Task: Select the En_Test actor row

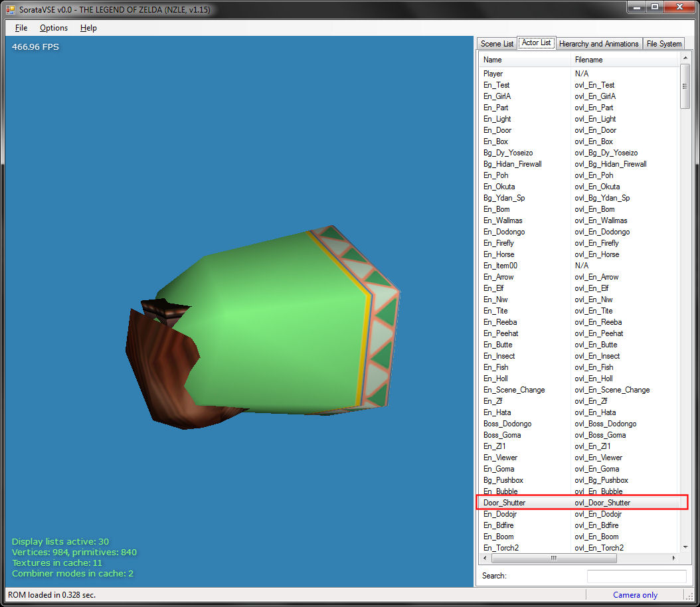Action: pyautogui.click(x=580, y=85)
